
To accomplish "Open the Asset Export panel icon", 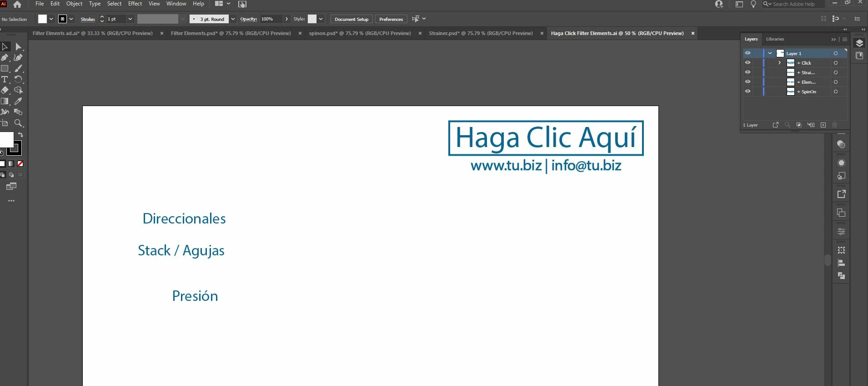I will (841, 194).
